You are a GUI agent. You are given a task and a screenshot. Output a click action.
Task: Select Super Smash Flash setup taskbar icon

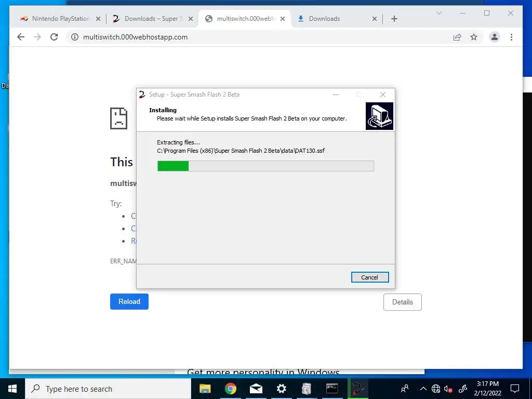point(357,389)
